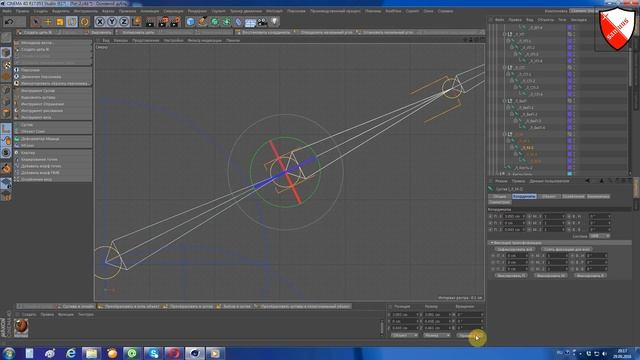
Task: Open the Object mode dropdown in Coordinate Manager
Action: [404, 335]
